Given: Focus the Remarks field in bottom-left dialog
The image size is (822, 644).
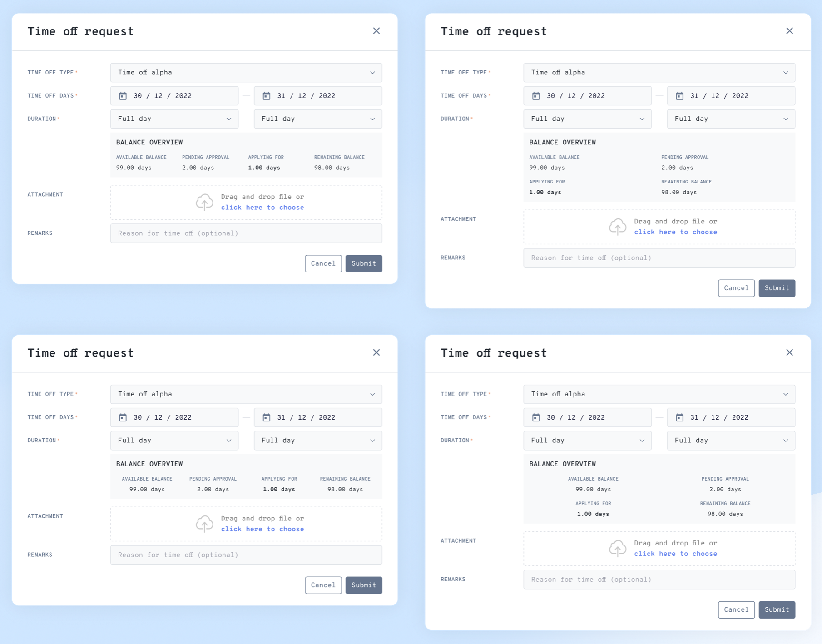Looking at the screenshot, I should point(246,555).
